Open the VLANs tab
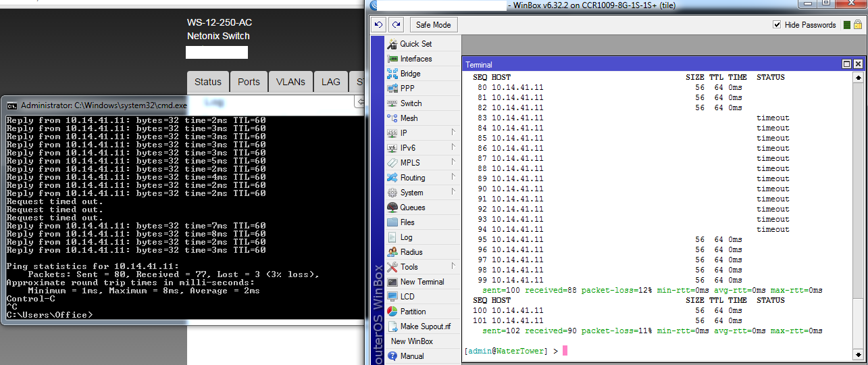Image resolution: width=868 pixels, height=365 pixels. click(x=290, y=82)
